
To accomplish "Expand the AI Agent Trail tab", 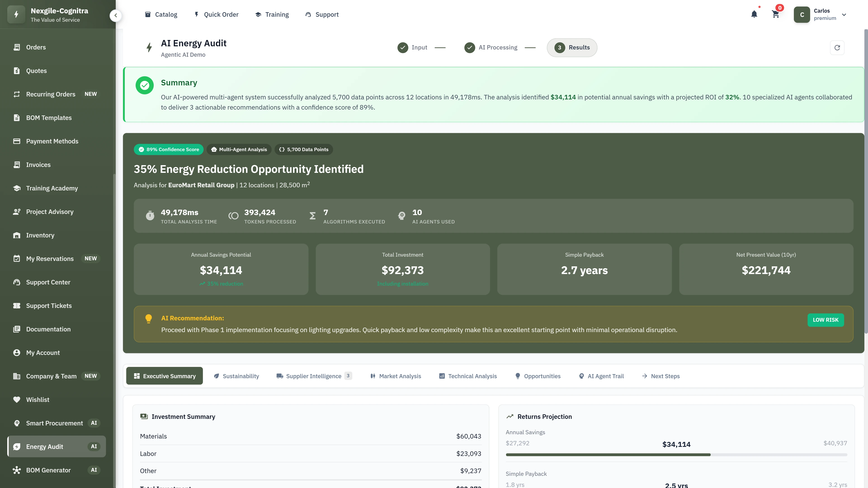I will (601, 376).
